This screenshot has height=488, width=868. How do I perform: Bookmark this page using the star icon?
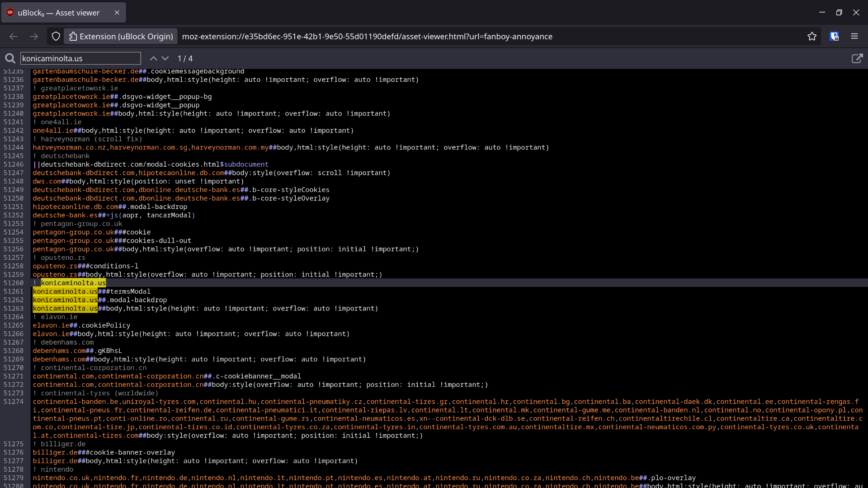click(812, 36)
